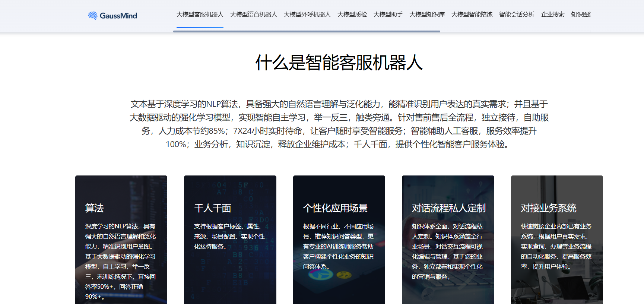The height and width of the screenshot is (304, 644).
Task: Click the horizontal scrollbar under the navigation
Action: pyautogui.click(x=307, y=31)
